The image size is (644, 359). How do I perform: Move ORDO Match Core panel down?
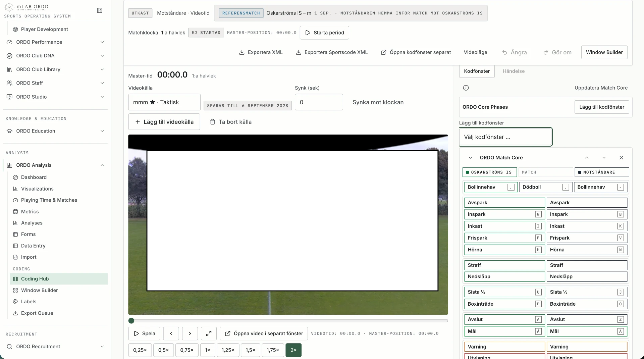(x=604, y=158)
